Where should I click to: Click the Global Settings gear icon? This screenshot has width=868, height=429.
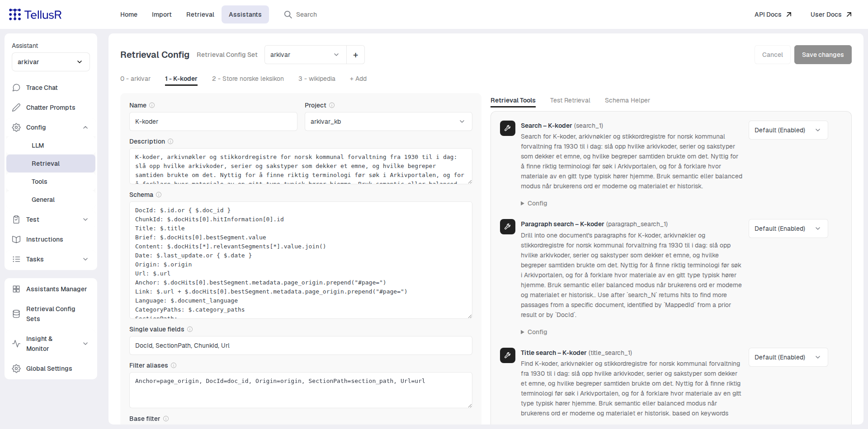pyautogui.click(x=16, y=368)
